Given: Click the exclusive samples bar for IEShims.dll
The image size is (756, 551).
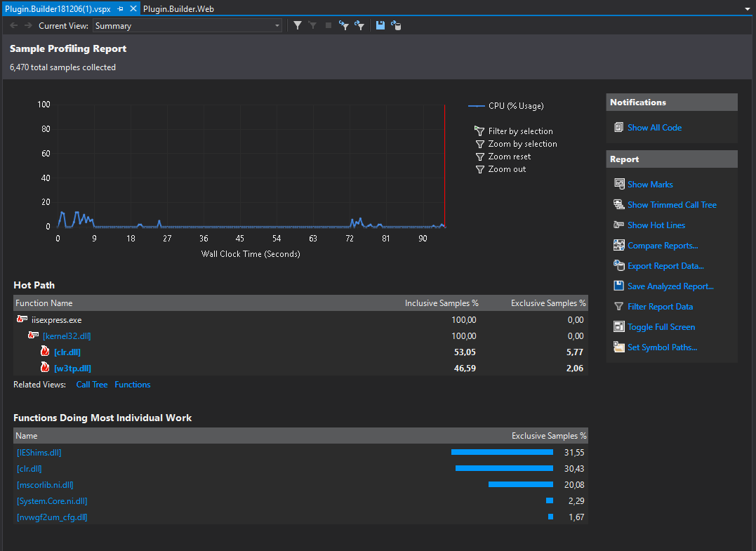Looking at the screenshot, I should pyautogui.click(x=502, y=453).
